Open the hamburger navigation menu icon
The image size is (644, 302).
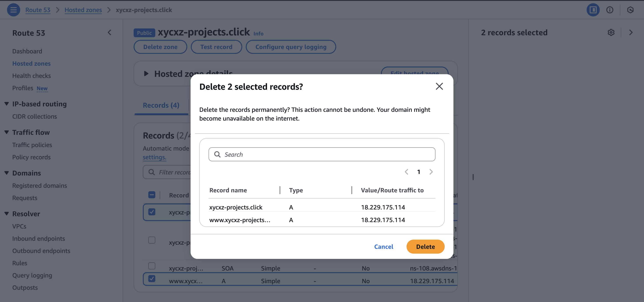click(x=14, y=10)
